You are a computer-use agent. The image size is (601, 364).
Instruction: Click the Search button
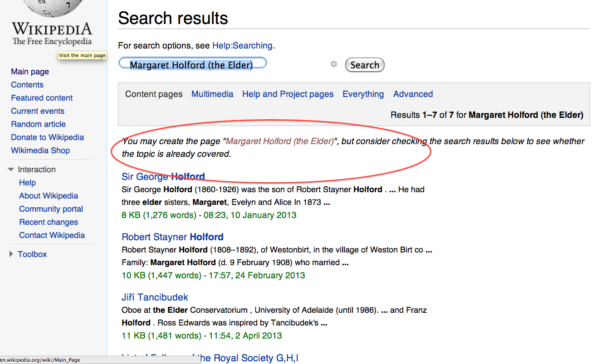tap(365, 65)
